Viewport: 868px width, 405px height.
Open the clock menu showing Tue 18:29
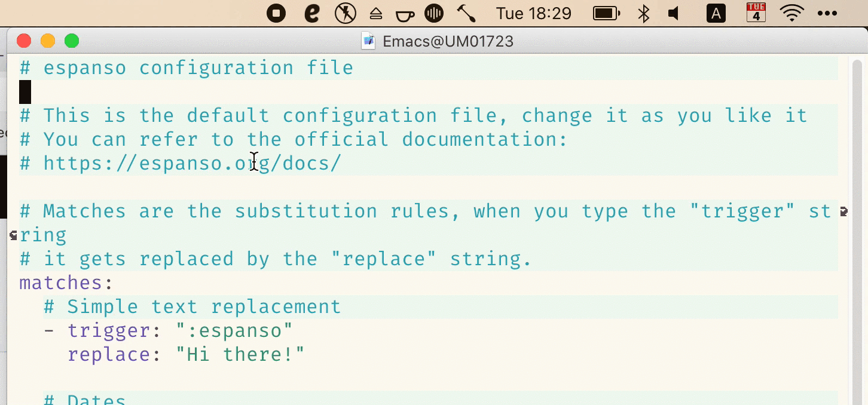[534, 13]
